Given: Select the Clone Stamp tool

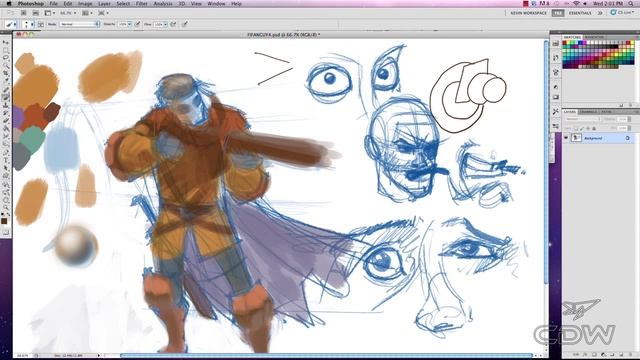Looking at the screenshot, I should (x=6, y=105).
